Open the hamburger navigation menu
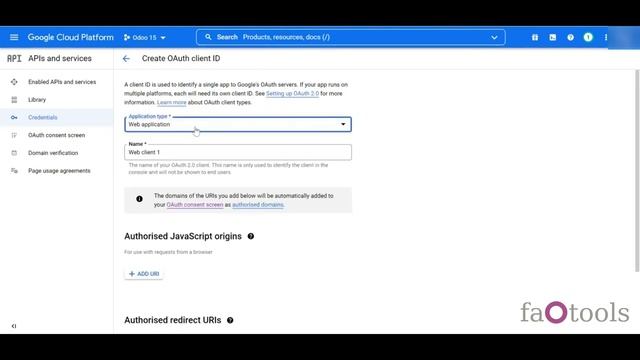 [14, 37]
